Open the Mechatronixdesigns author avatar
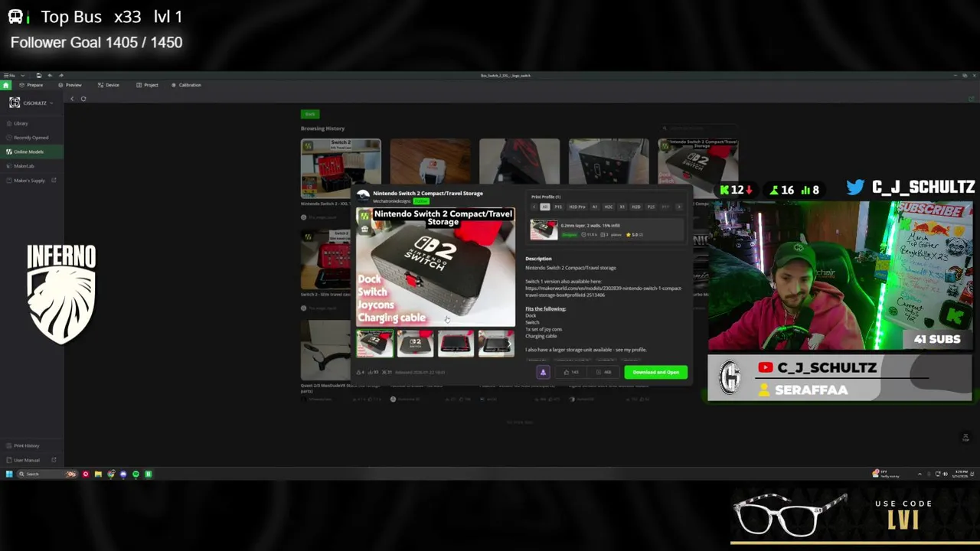980x551 pixels. click(364, 196)
